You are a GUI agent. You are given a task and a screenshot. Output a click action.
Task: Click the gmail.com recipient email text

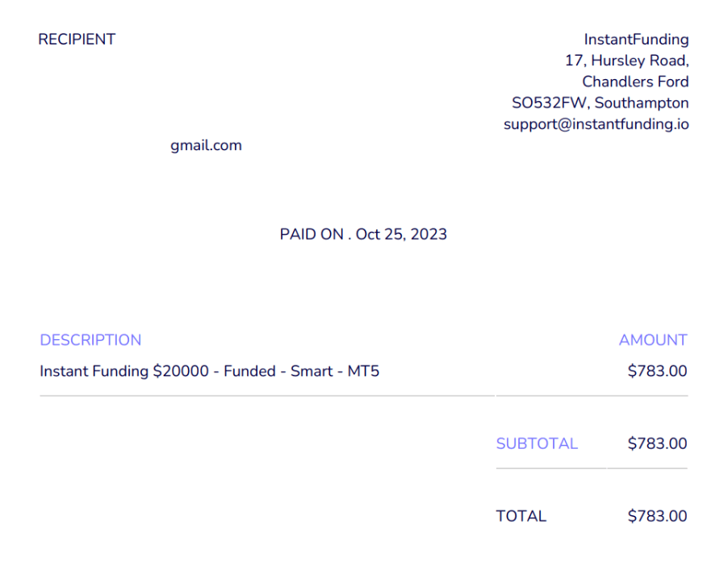(x=206, y=146)
